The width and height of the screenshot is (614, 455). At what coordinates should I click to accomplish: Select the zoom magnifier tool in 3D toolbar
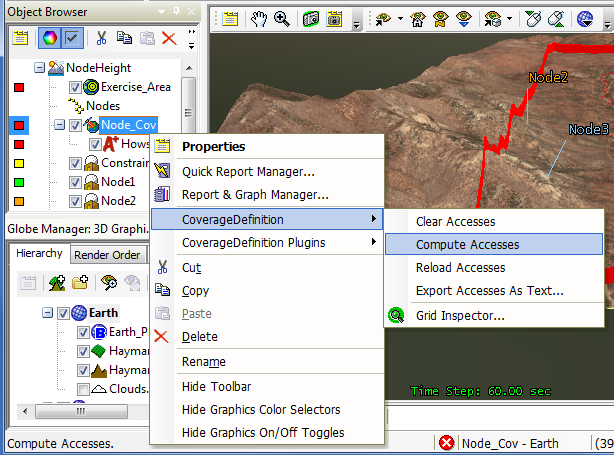tap(282, 18)
